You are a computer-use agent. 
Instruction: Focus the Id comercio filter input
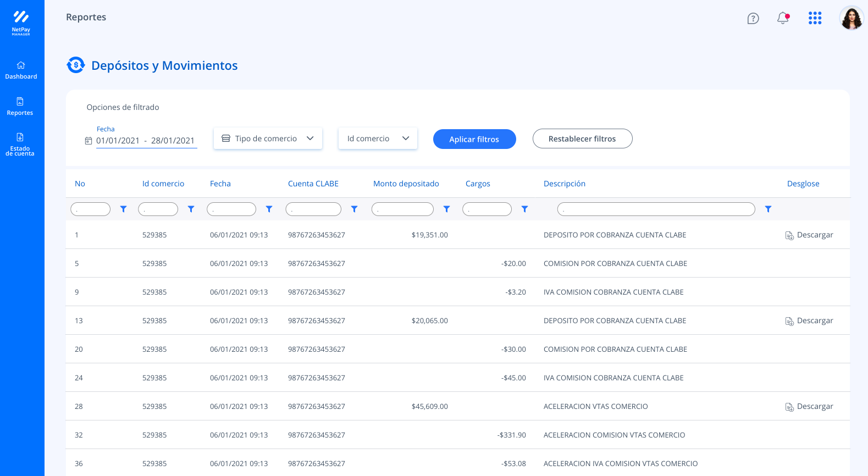click(158, 209)
